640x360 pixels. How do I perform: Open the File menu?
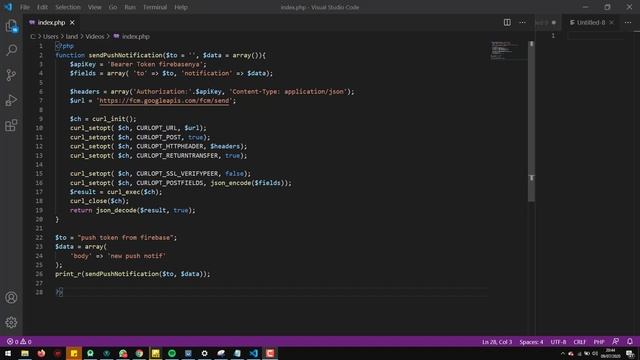point(25,7)
